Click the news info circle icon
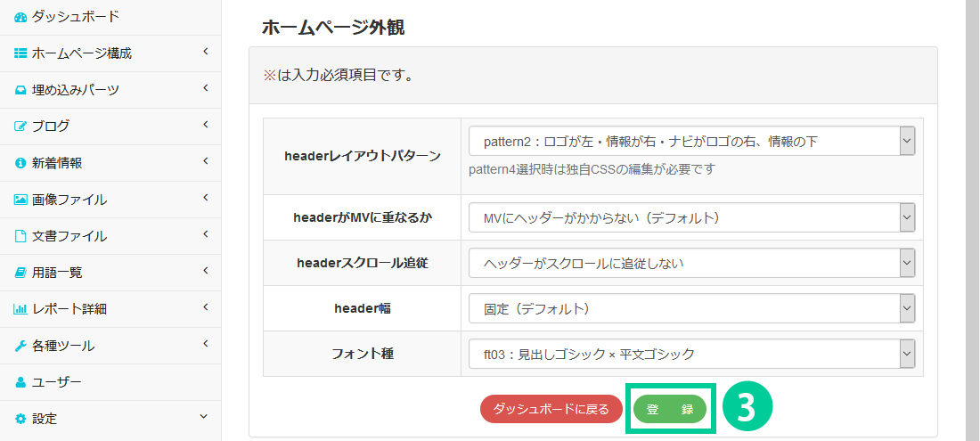Image resolution: width=980 pixels, height=441 pixels. [x=20, y=163]
